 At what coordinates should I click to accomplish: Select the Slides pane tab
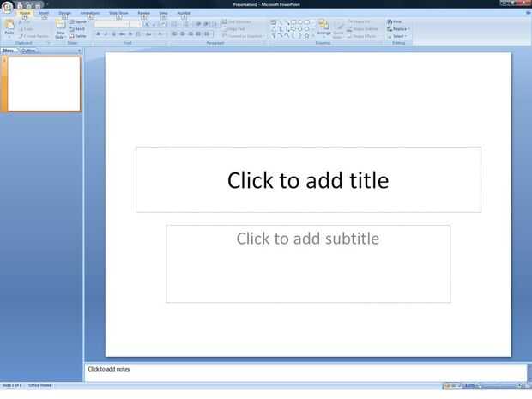click(x=8, y=51)
